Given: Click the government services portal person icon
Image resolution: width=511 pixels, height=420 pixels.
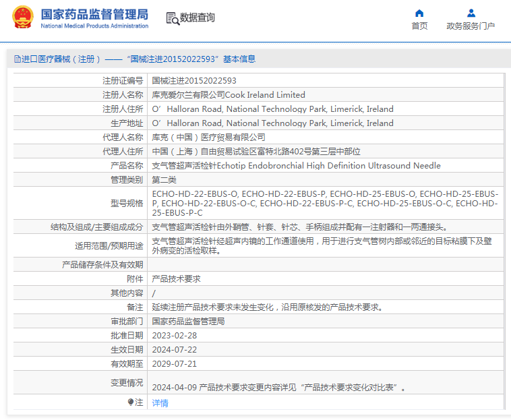Looking at the screenshot, I should point(471,13).
